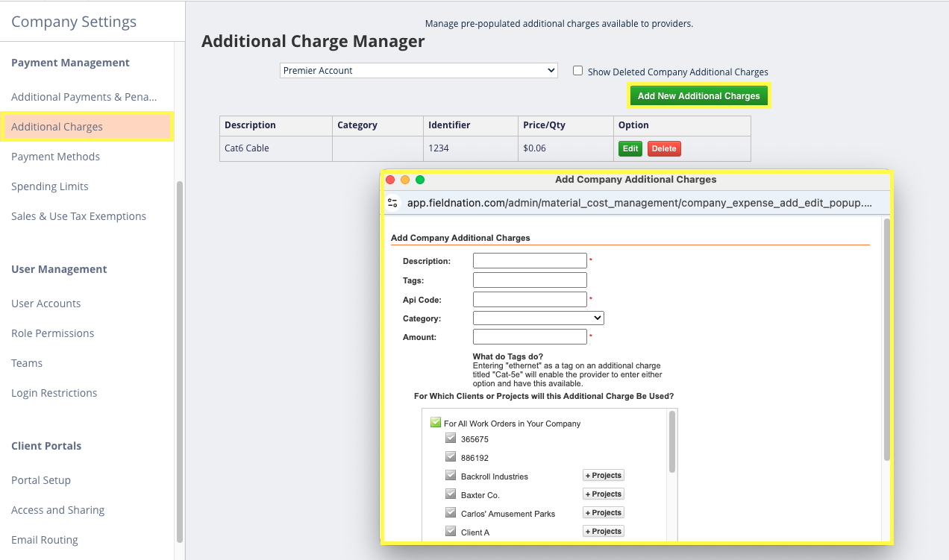The height and width of the screenshot is (560, 949).
Task: Enable Show Deleted Company Additional Charges checkbox
Action: (x=577, y=71)
